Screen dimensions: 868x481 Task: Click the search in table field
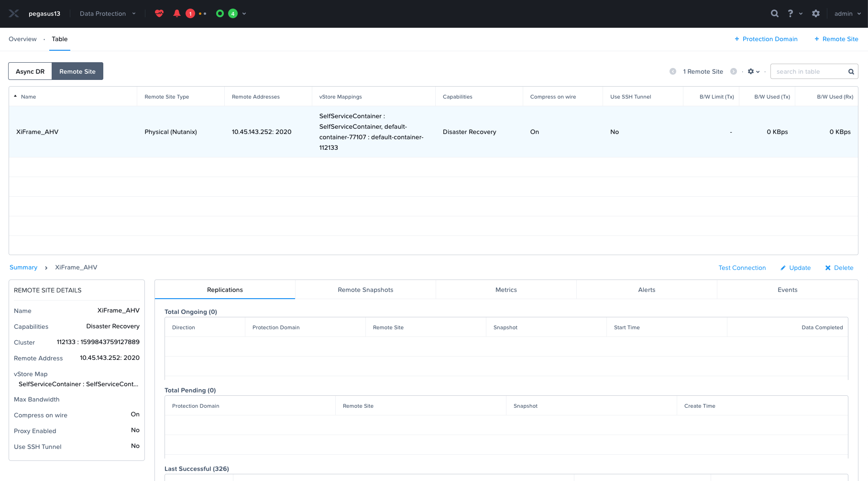tap(808, 71)
